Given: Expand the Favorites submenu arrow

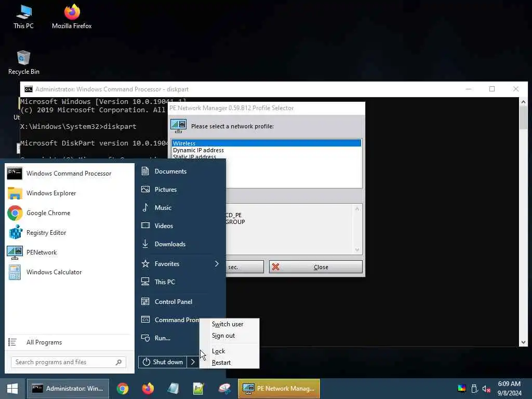Looking at the screenshot, I should pyautogui.click(x=217, y=263).
